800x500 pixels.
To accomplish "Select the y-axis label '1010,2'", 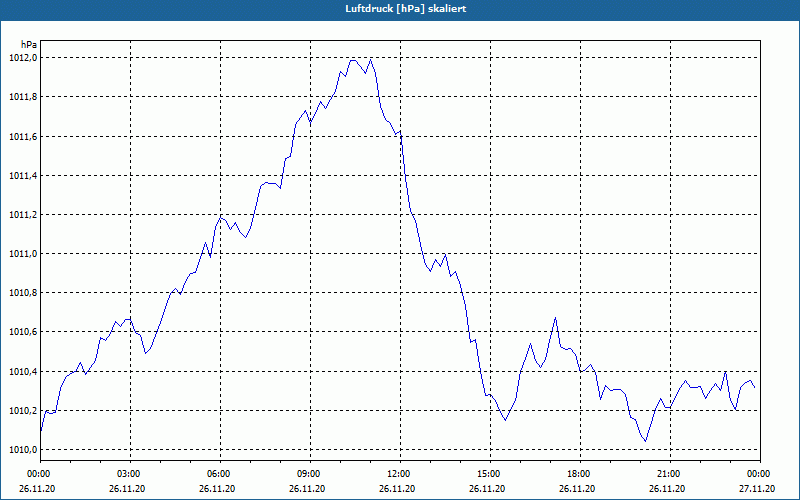I will coord(23,411).
